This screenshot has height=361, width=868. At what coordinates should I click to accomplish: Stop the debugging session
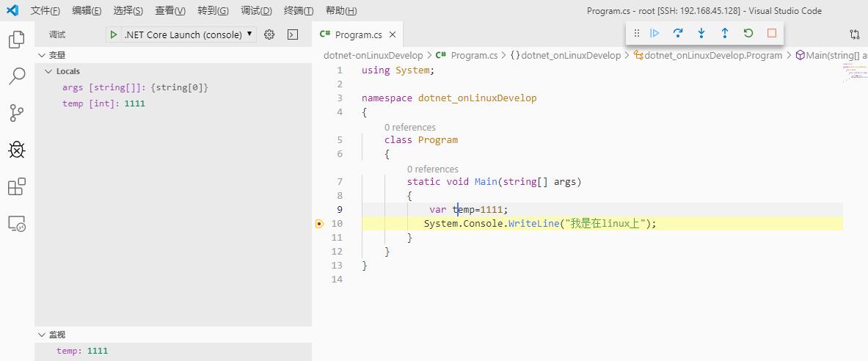click(772, 33)
